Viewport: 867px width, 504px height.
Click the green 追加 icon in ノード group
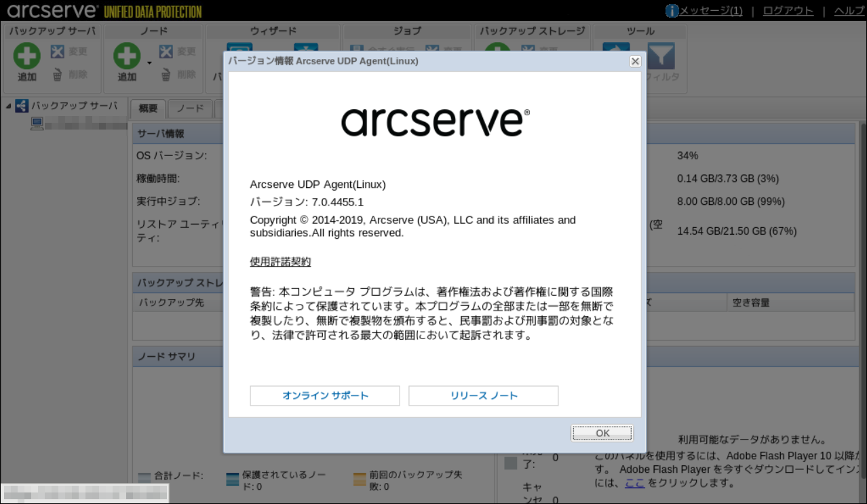point(127,56)
